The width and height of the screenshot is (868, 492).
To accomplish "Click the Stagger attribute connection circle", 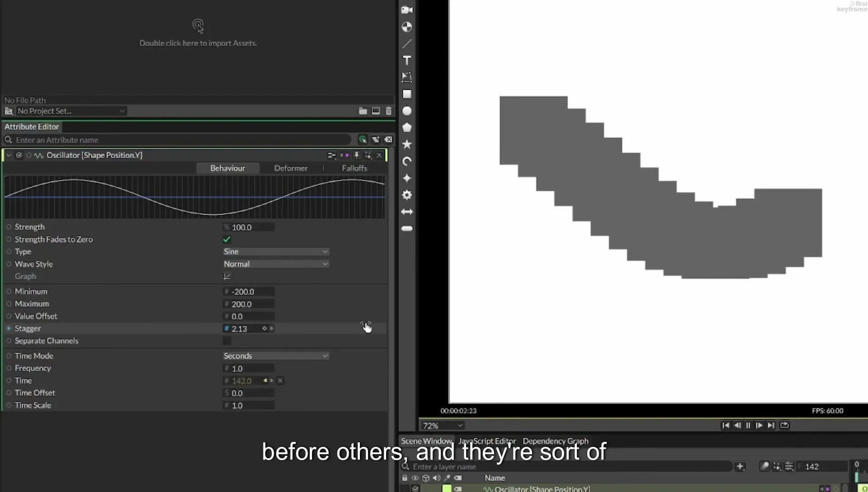I will pos(9,329).
